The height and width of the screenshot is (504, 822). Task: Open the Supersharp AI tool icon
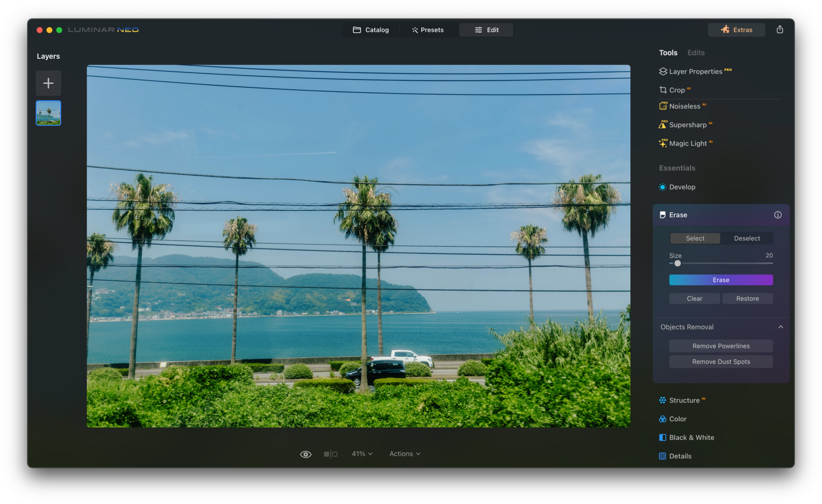pos(663,125)
